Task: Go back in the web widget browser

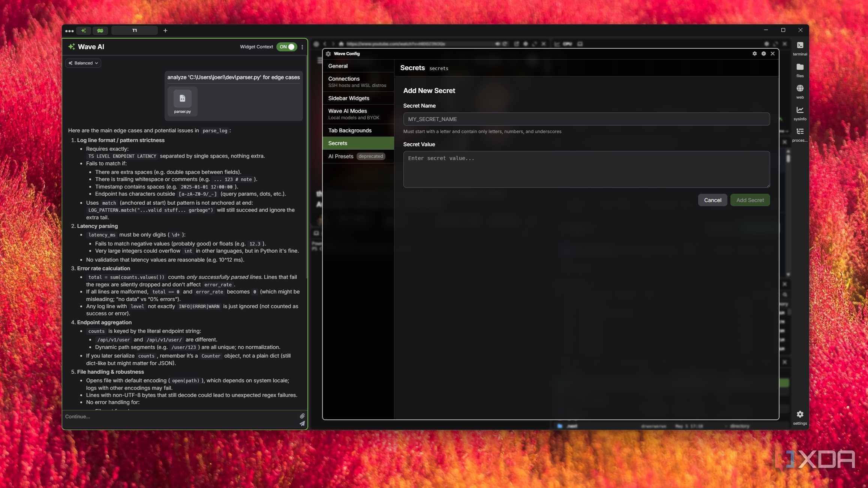Action: (x=325, y=44)
